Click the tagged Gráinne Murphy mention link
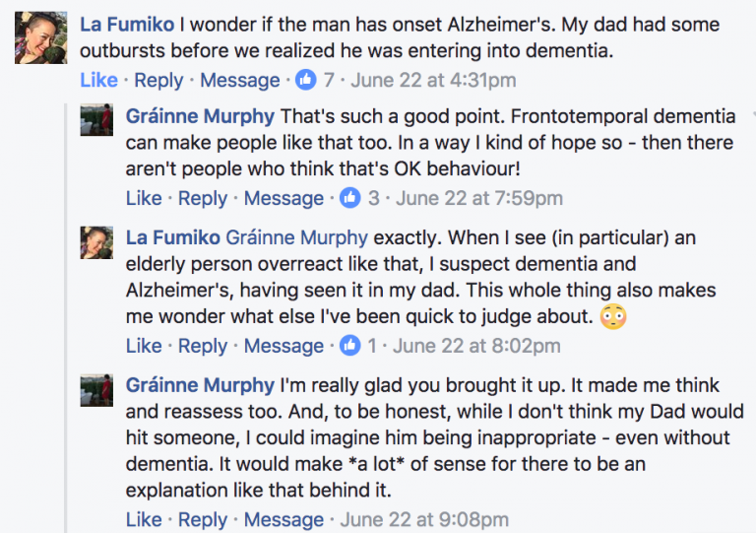This screenshot has height=533, width=756. pos(297,237)
